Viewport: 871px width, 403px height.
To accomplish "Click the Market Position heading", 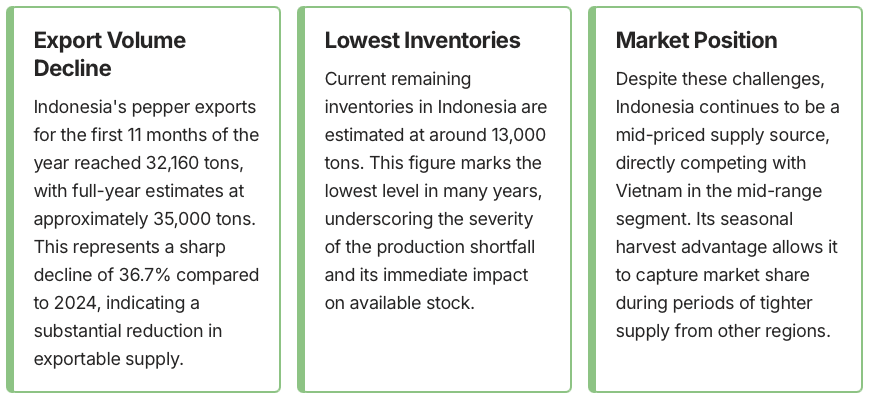I will (x=696, y=40).
